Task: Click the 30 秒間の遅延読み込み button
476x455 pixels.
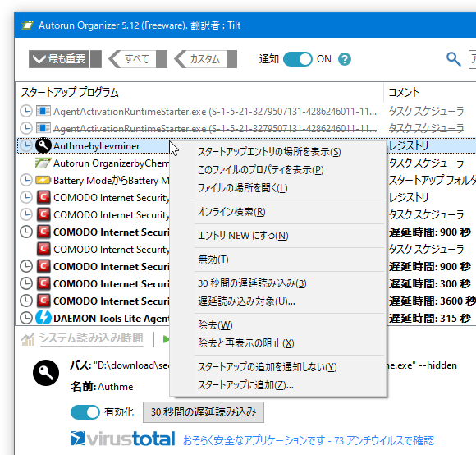Action: [204, 412]
